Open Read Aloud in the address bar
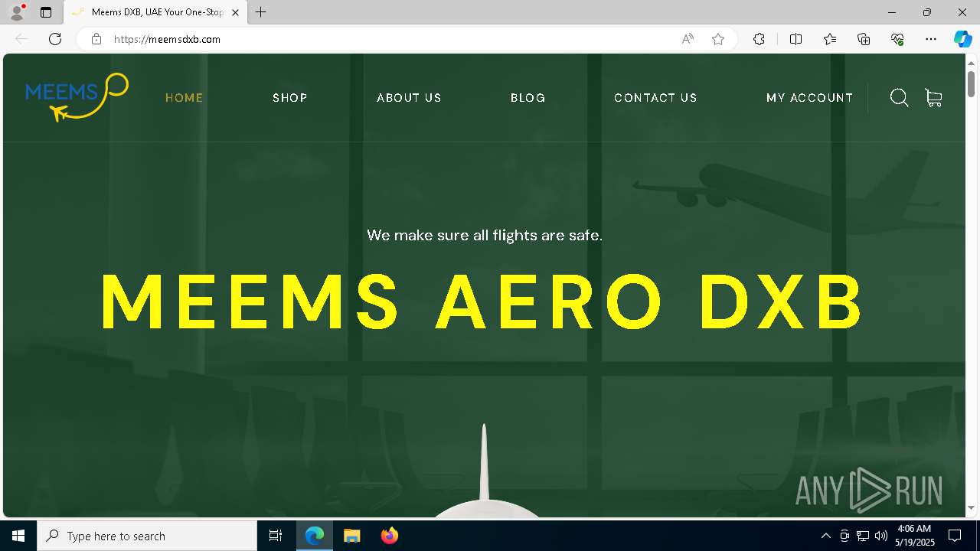This screenshot has width=980, height=551. (x=688, y=39)
